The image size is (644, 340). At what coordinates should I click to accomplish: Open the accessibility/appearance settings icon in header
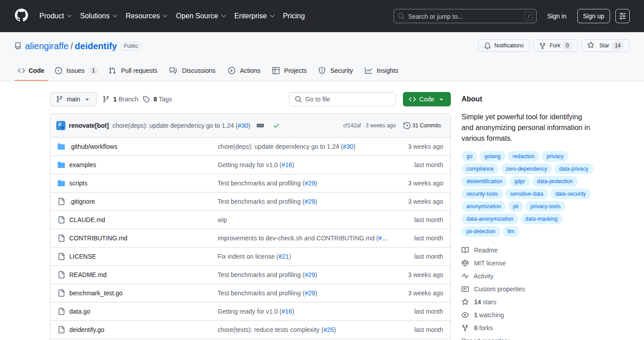[622, 16]
